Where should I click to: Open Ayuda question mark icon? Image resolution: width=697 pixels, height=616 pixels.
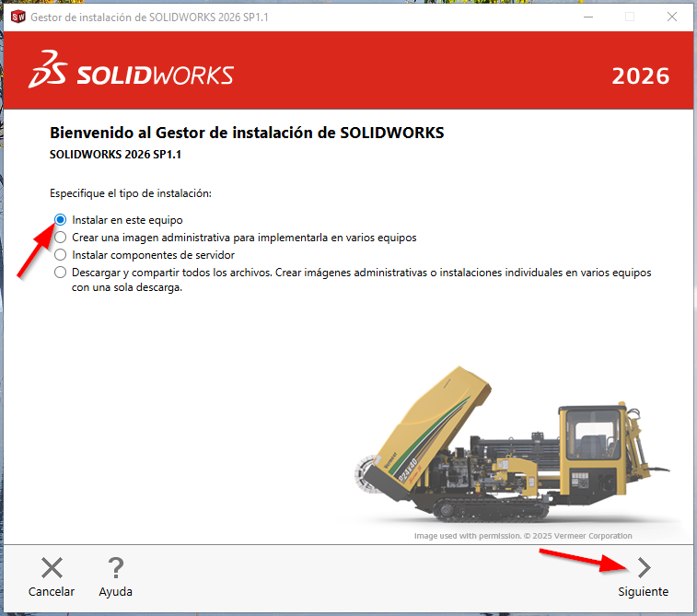coord(116,568)
